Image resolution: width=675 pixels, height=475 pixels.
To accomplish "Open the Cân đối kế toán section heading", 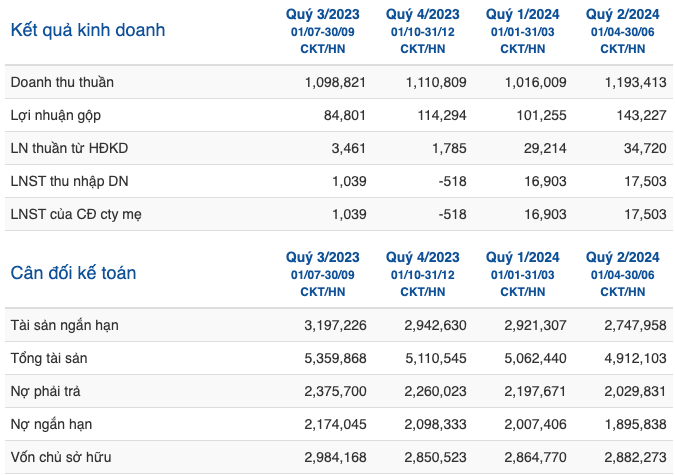I will [x=73, y=273].
